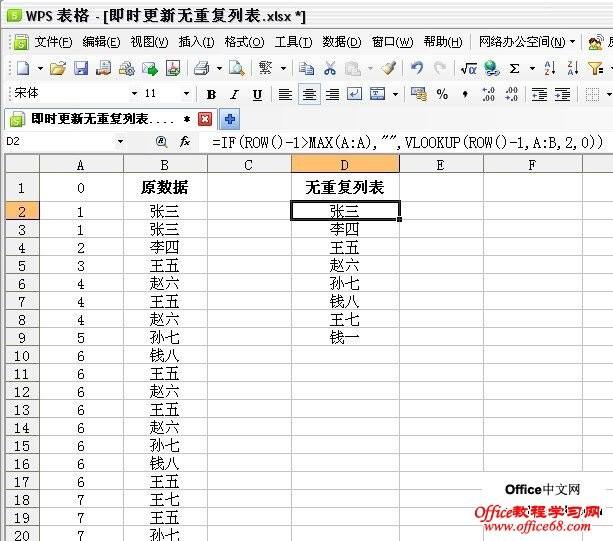Click the Print icon
613x541 pixels.
tap(202, 69)
